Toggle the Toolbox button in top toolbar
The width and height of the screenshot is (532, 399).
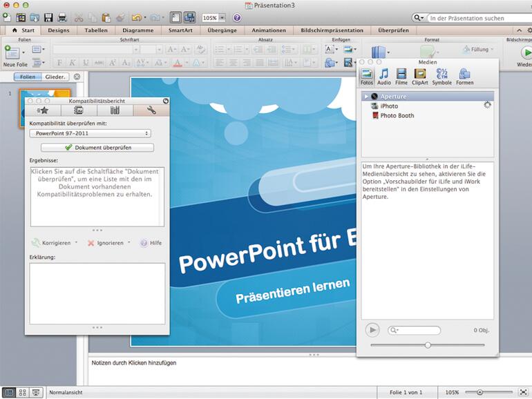click(x=175, y=18)
